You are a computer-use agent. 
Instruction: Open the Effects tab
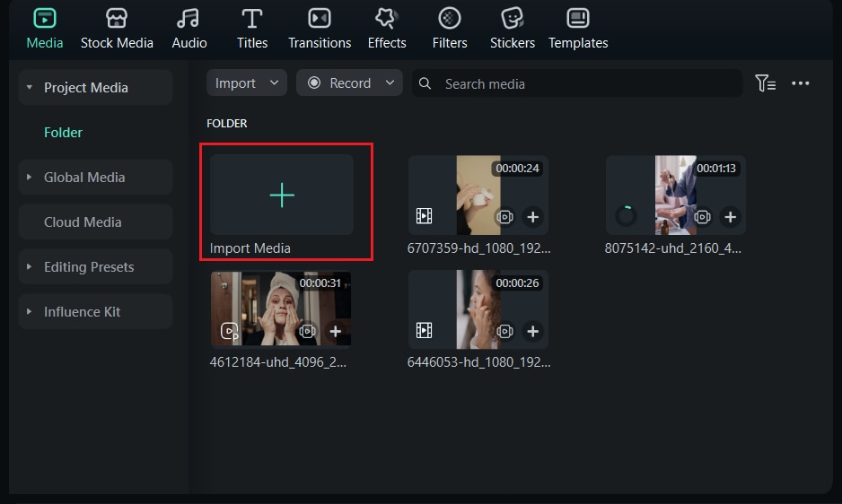(x=387, y=30)
